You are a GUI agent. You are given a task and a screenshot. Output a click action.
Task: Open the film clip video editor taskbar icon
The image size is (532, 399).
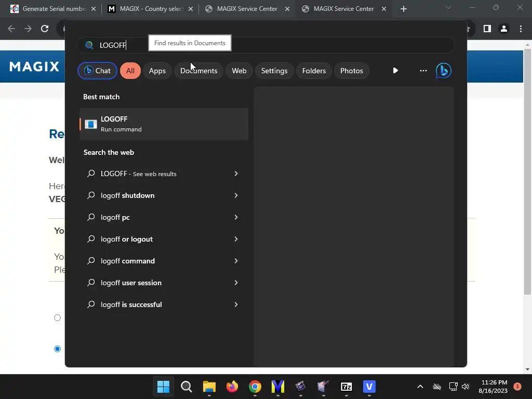tap(301, 387)
